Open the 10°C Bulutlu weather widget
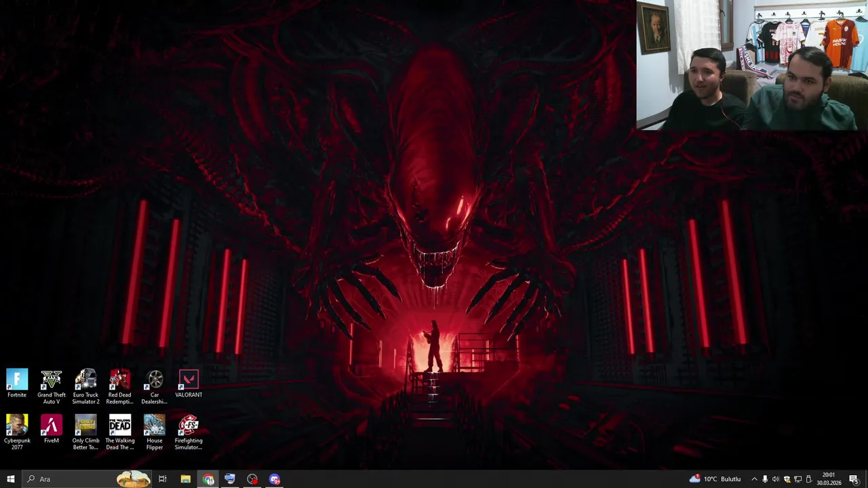 715,479
